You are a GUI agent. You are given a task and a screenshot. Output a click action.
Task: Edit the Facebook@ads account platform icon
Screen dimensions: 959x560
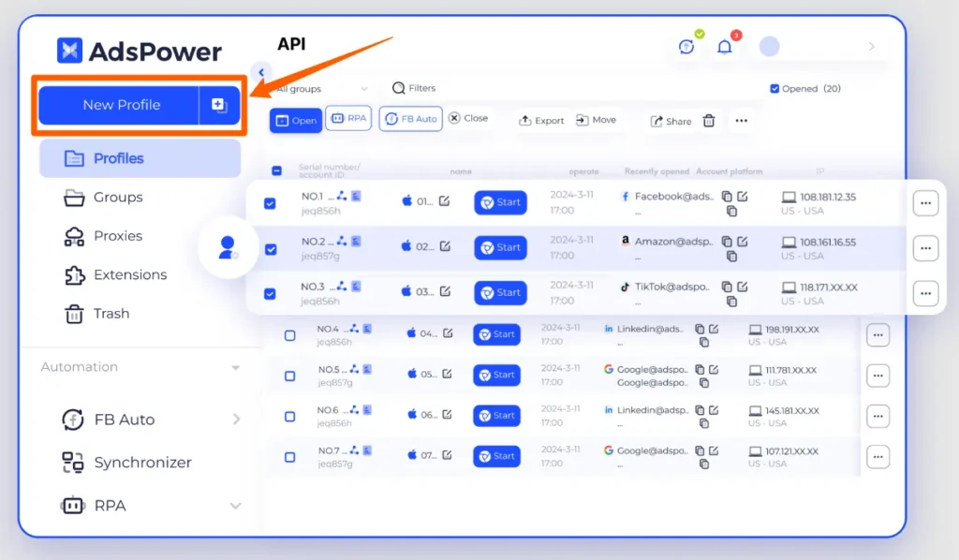[743, 197]
